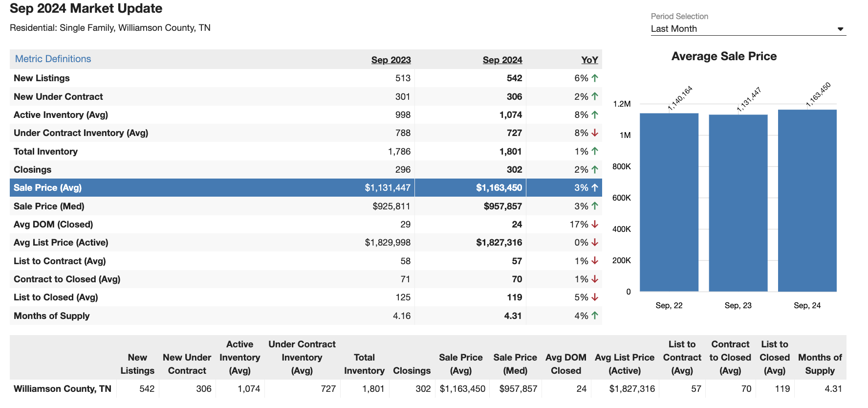Click the down arrow in Contract to Closed row

click(595, 279)
